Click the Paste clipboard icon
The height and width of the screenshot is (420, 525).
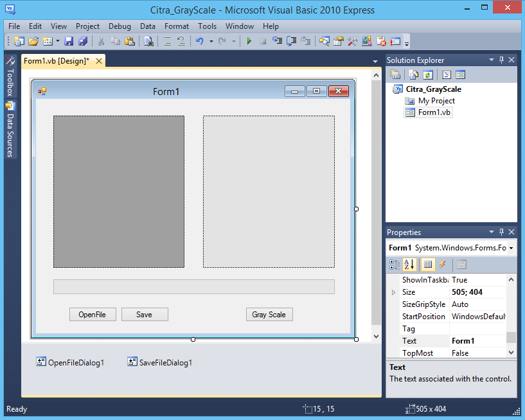[130, 41]
